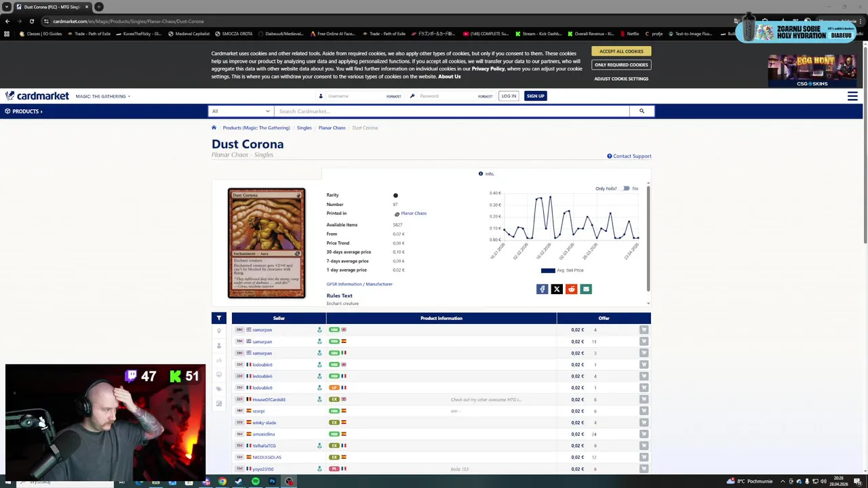Click the Seller column header

[x=279, y=318]
